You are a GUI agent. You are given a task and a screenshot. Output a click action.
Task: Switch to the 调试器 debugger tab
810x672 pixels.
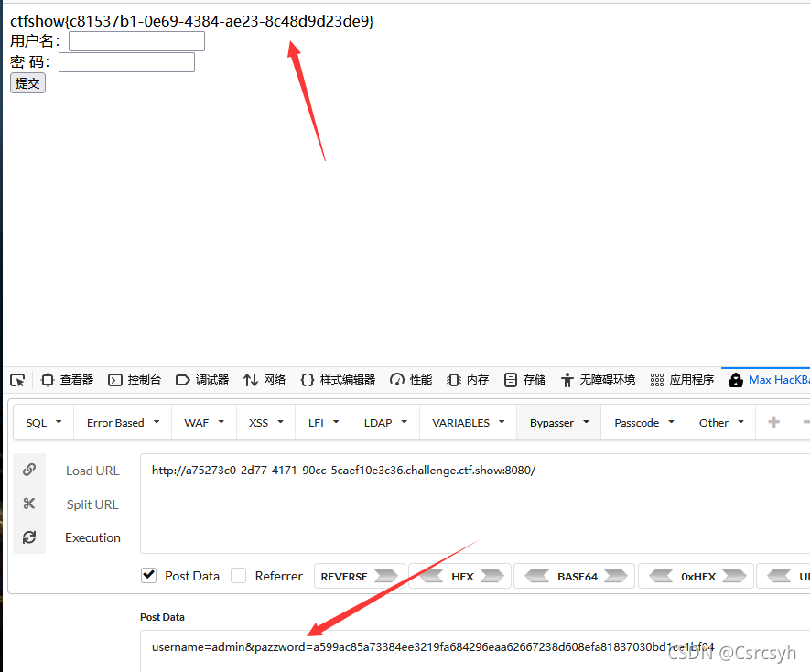(202, 380)
